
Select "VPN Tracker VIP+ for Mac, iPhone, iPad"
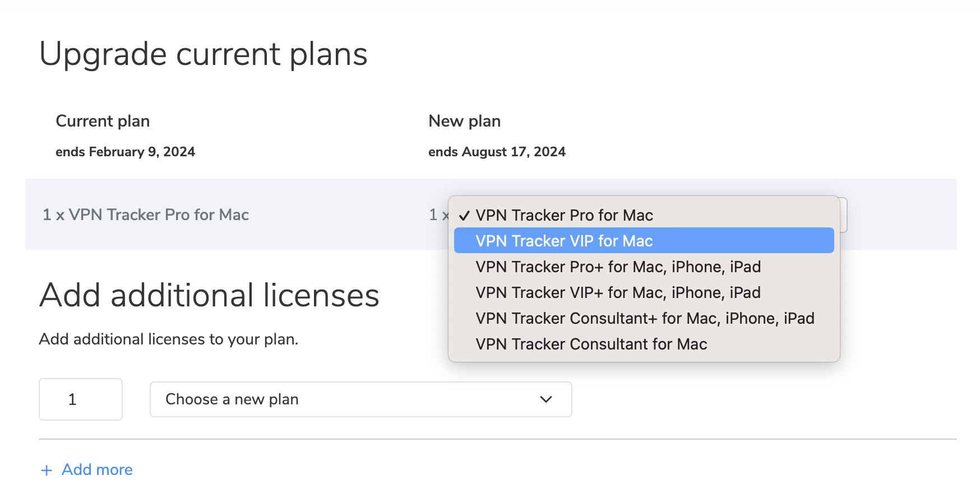(618, 292)
